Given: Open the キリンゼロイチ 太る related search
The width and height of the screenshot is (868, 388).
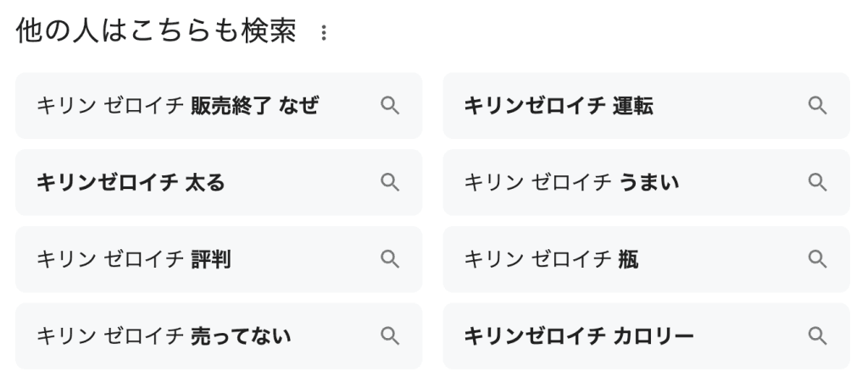Looking at the screenshot, I should point(131,182).
